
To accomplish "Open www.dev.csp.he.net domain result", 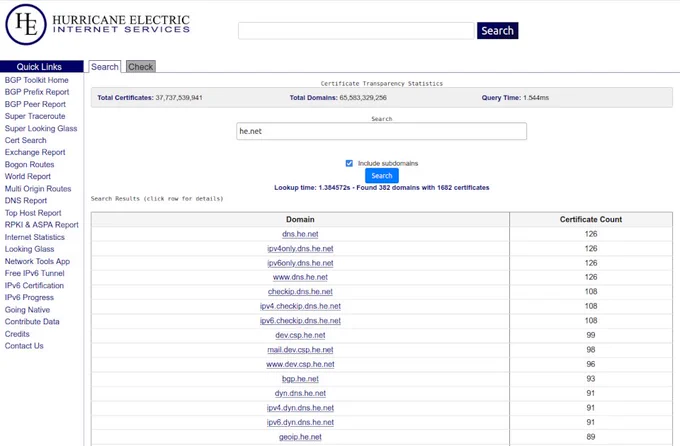I will pyautogui.click(x=300, y=364).
